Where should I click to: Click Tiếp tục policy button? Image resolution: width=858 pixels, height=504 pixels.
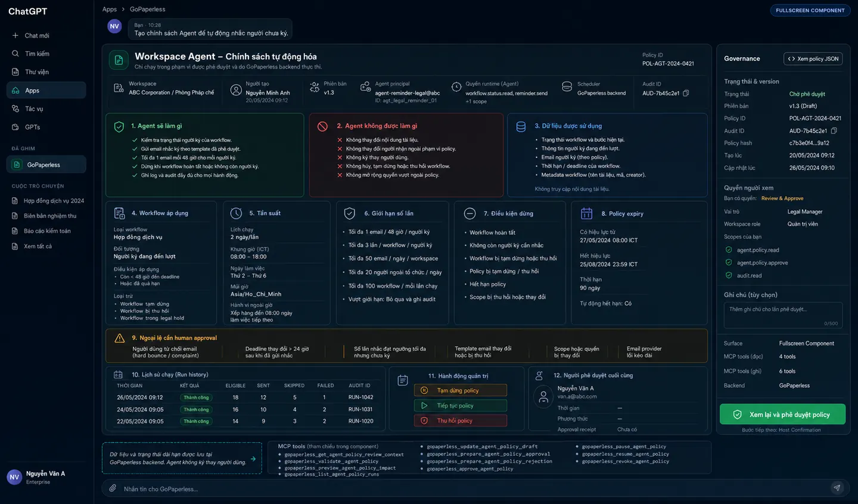point(461,406)
